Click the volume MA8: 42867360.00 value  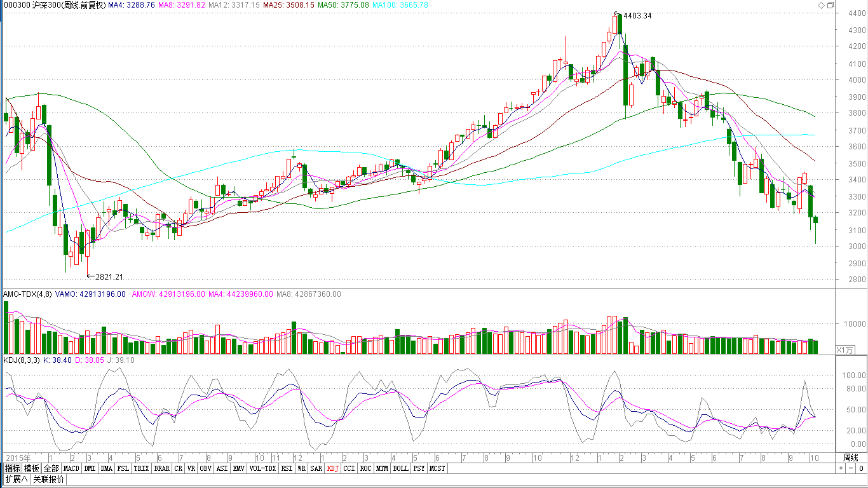[x=309, y=294]
